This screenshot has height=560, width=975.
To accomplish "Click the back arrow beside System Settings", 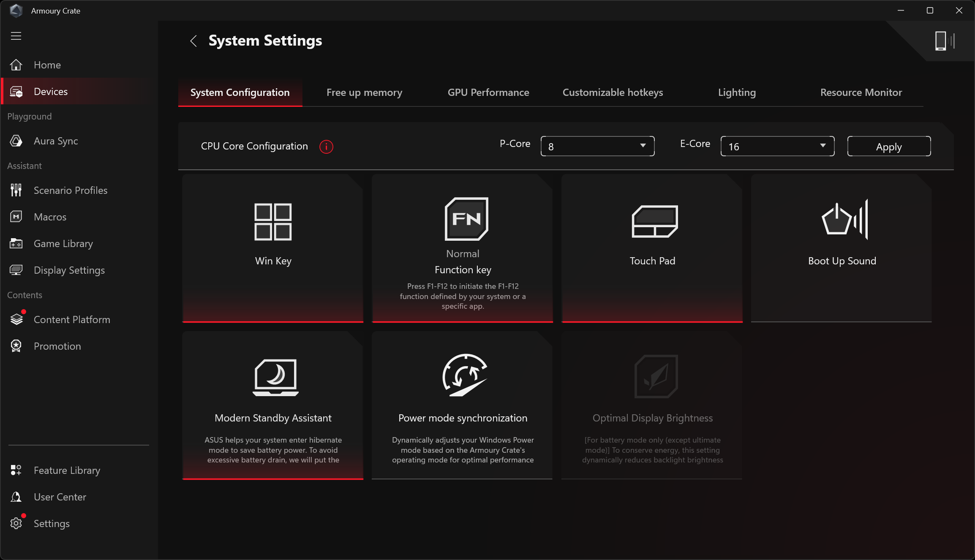I will point(193,41).
